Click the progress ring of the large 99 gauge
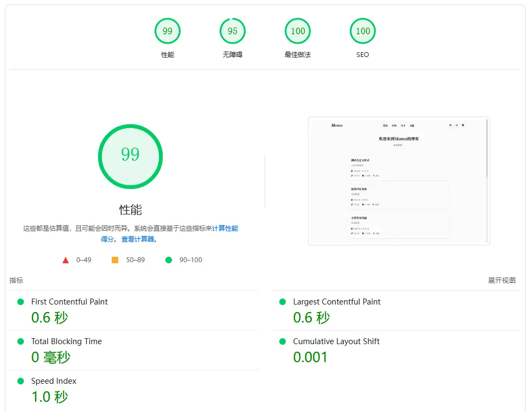Viewport: 532px width, 412px height. tap(130, 127)
